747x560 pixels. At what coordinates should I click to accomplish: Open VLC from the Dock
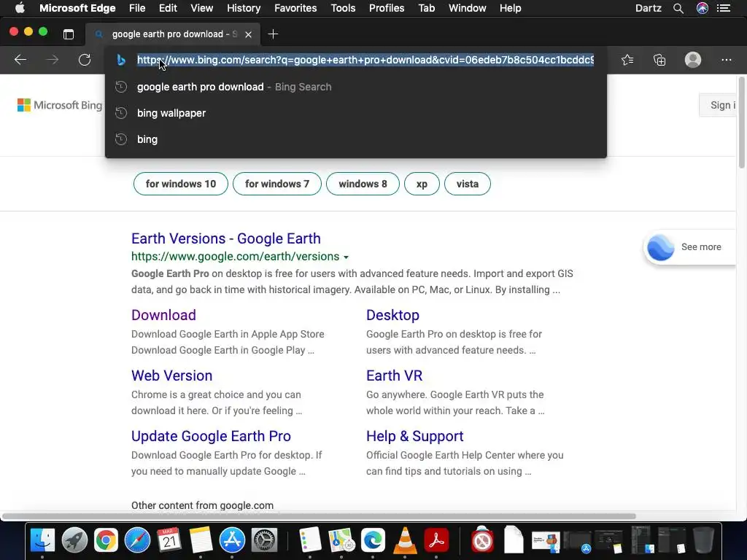(x=404, y=540)
